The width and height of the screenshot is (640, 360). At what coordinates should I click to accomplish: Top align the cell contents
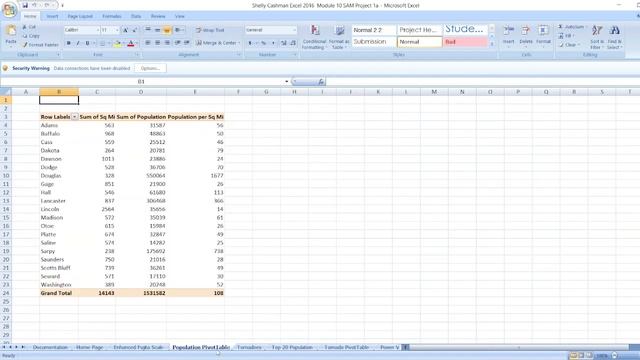148,30
